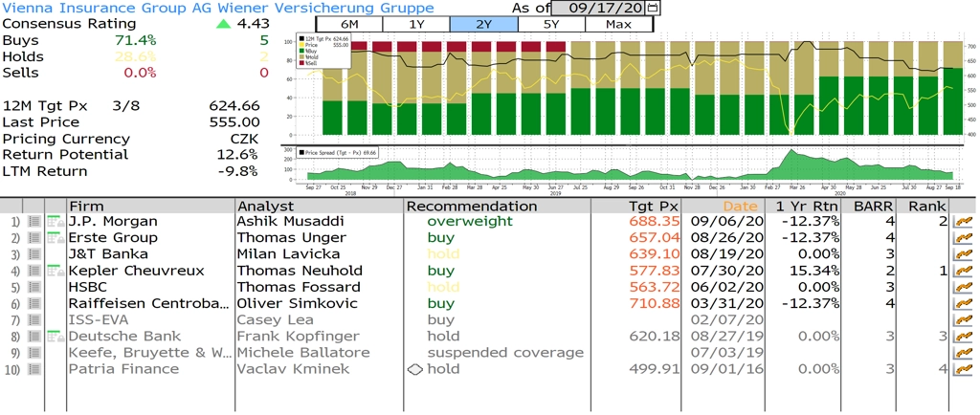Open the detail list icon for J&T Banka row
Image resolution: width=980 pixels, height=415 pixels.
click(34, 254)
